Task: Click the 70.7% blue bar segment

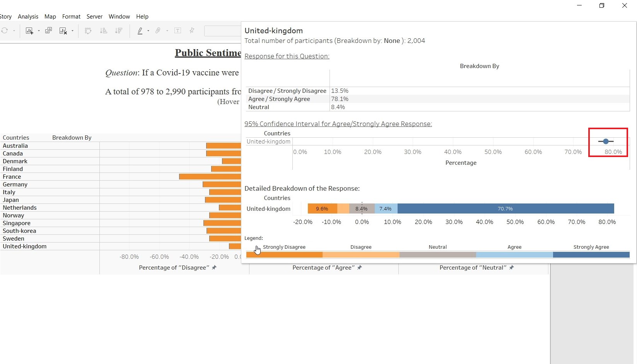Action: 505,209
